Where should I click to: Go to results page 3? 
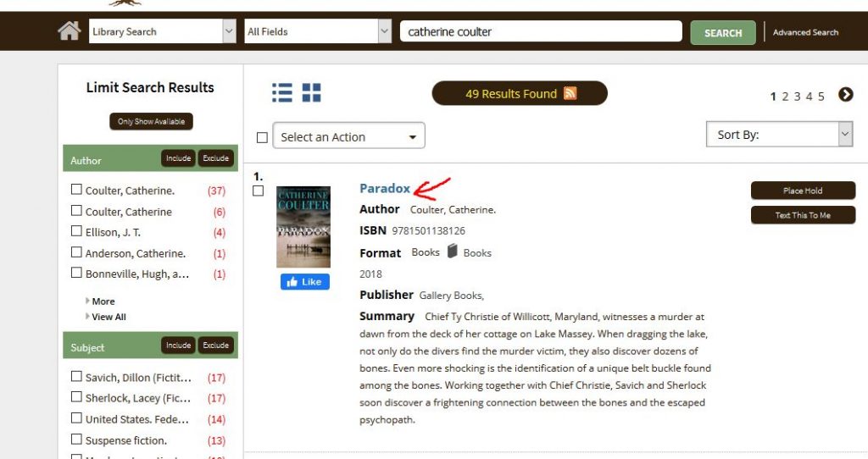coord(797,97)
